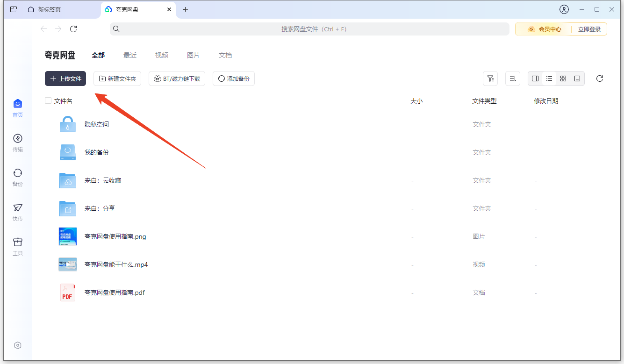Switch to the 视频 videos tab
624x364 pixels.
(x=161, y=55)
